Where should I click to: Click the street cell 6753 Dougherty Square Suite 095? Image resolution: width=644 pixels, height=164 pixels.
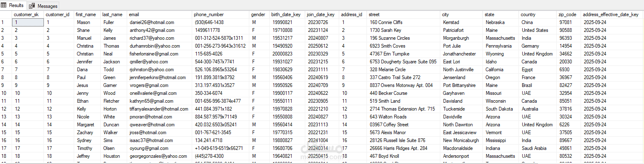(x=404, y=62)
